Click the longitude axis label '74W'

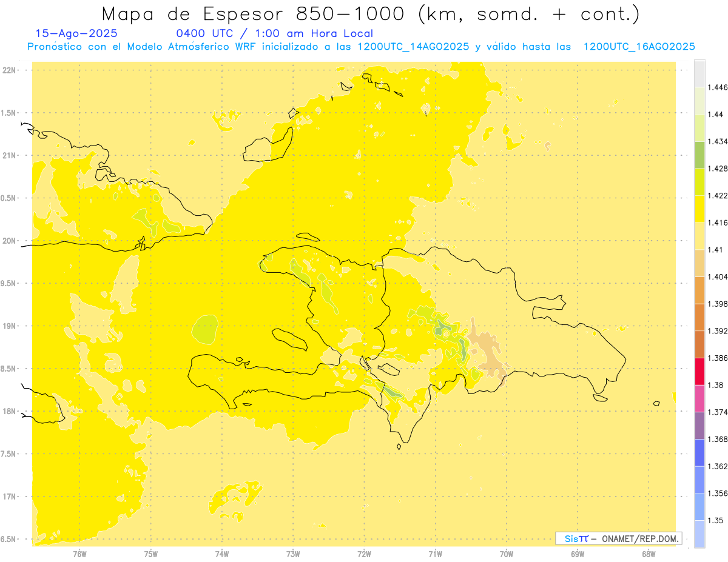(221, 554)
